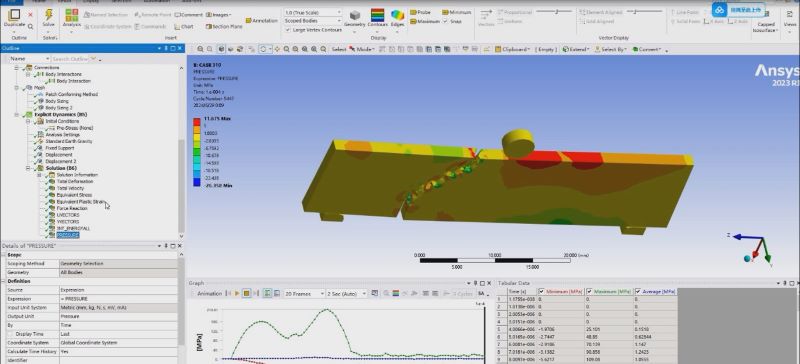This screenshot has width=800, height=364.
Task: Open the Convert dropdown
Action: coord(647,49)
